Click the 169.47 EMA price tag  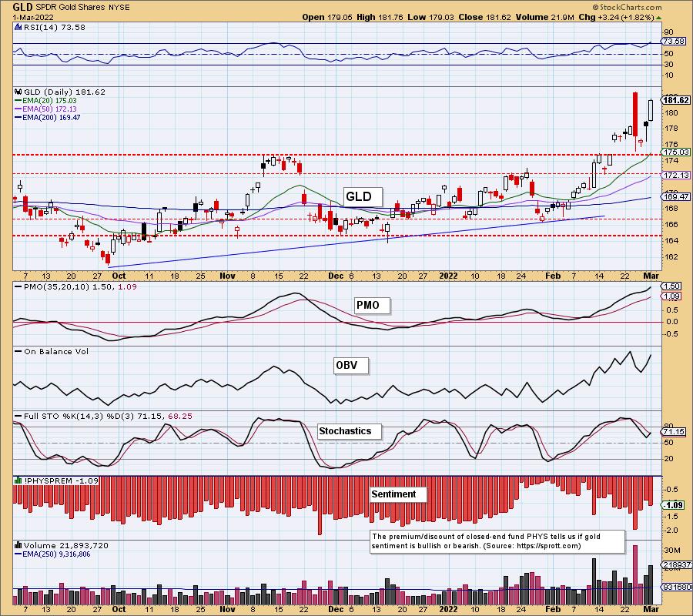pos(675,196)
